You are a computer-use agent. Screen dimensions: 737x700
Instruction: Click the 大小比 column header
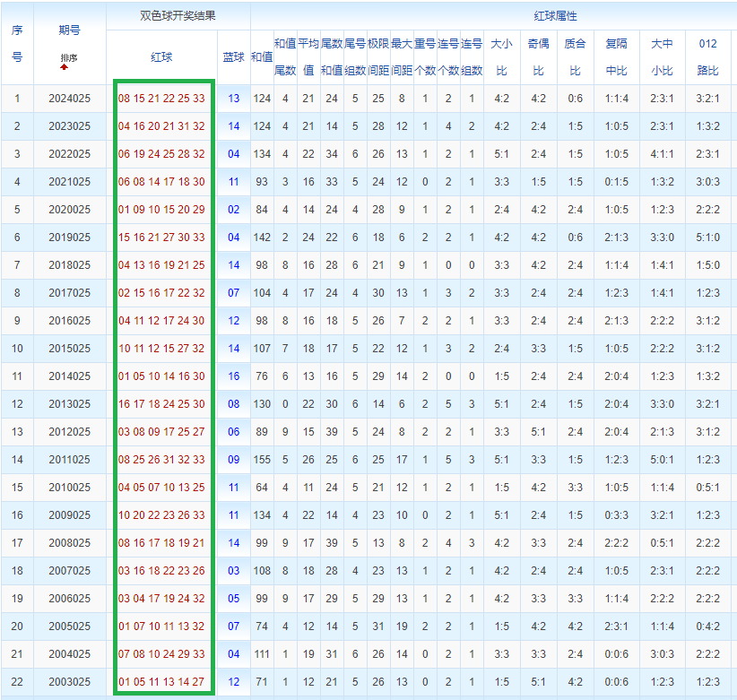[x=501, y=56]
